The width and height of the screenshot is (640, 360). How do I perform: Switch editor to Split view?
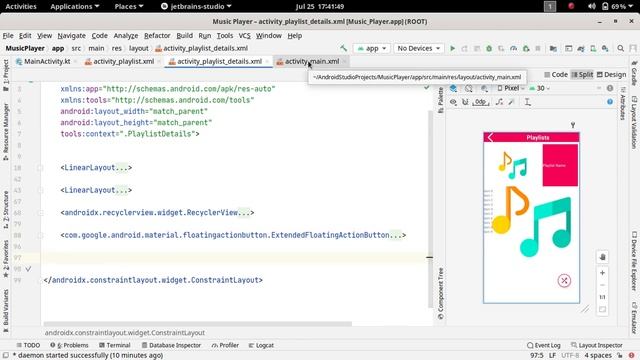point(582,75)
